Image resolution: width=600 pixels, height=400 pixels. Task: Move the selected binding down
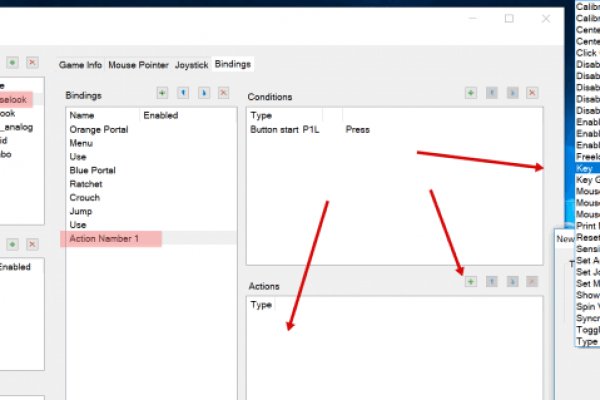204,93
